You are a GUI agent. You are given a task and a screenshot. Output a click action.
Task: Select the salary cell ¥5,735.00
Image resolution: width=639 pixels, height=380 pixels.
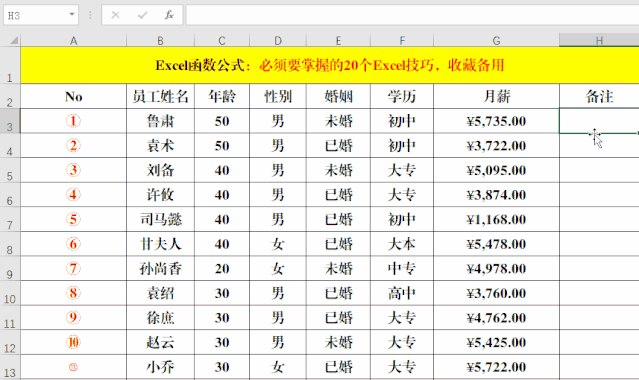pos(496,121)
